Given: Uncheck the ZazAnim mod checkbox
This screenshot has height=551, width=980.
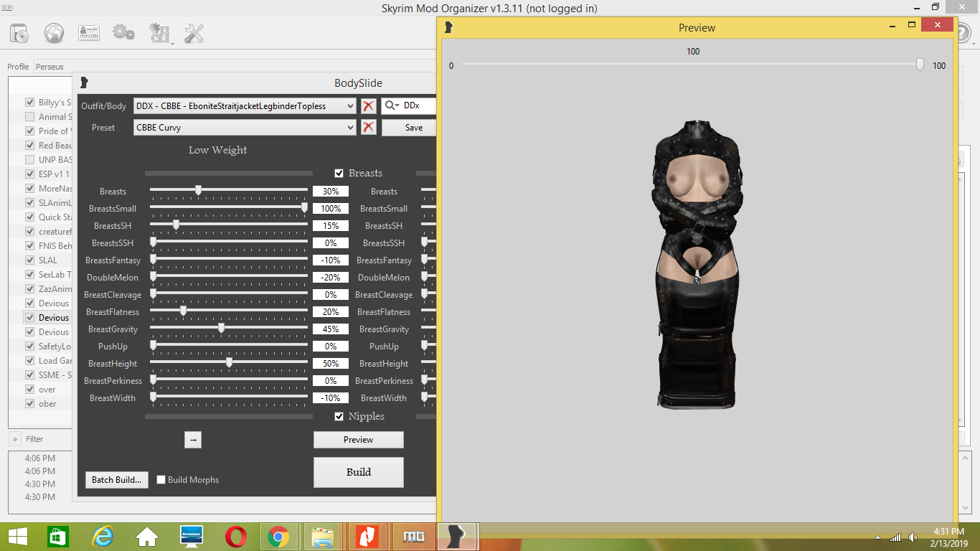Looking at the screenshot, I should [29, 289].
